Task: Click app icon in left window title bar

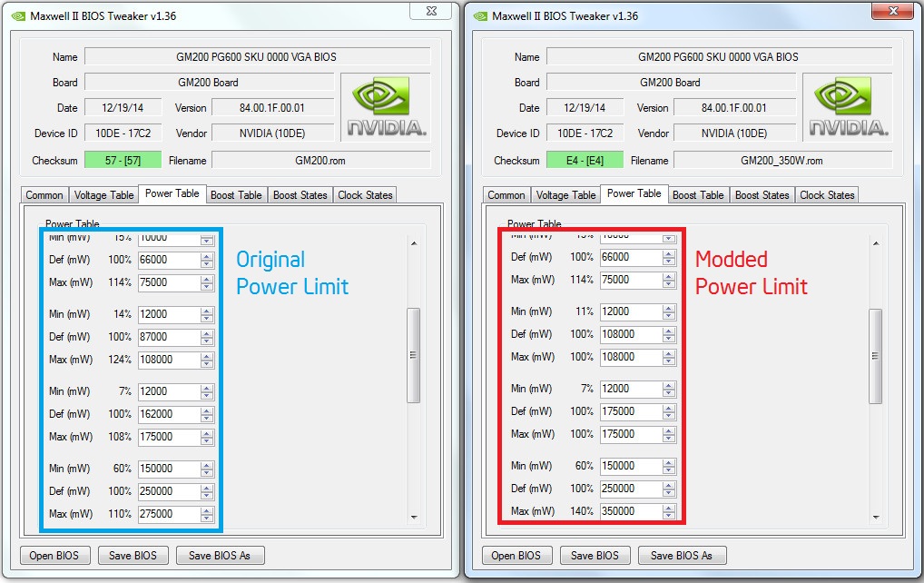Action: (20, 15)
